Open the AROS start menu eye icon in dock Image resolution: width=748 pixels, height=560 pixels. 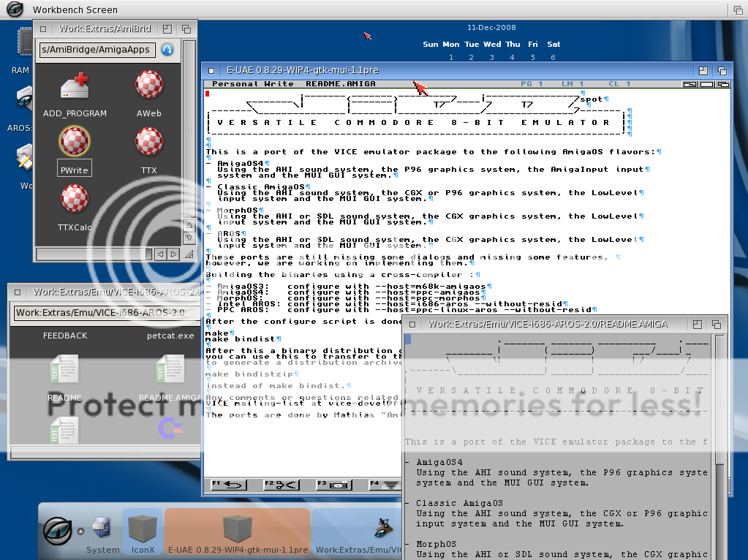(x=58, y=531)
